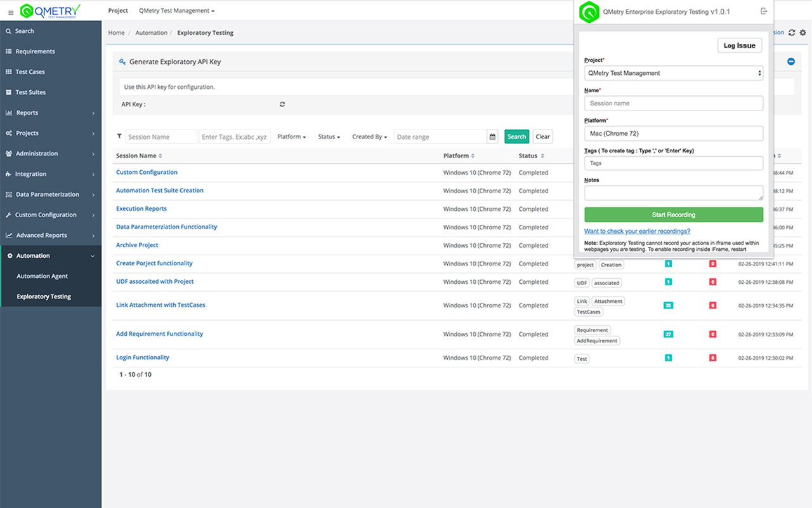The height and width of the screenshot is (508, 812).
Task: Click the filter funnel icon before Session Name
Action: [119, 136]
